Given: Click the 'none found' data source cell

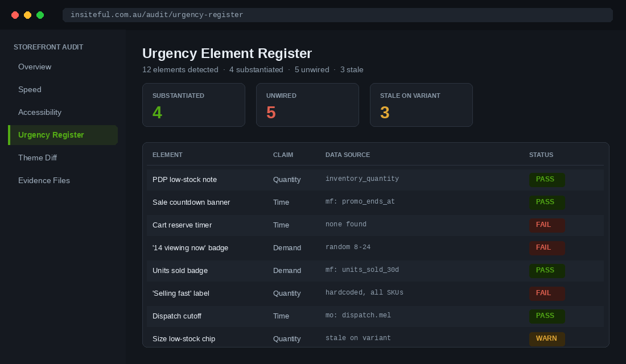Looking at the screenshot, I should (346, 224).
